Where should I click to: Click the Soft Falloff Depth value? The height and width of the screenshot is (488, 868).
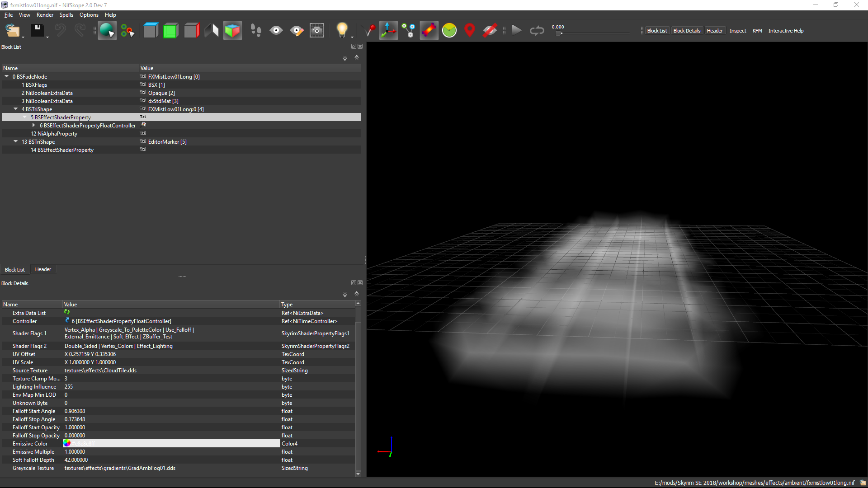[x=171, y=460]
